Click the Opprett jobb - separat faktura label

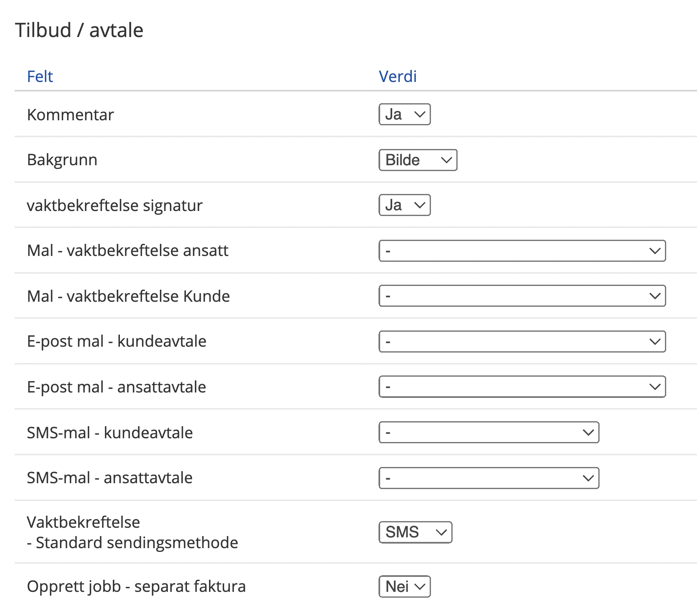(x=136, y=586)
